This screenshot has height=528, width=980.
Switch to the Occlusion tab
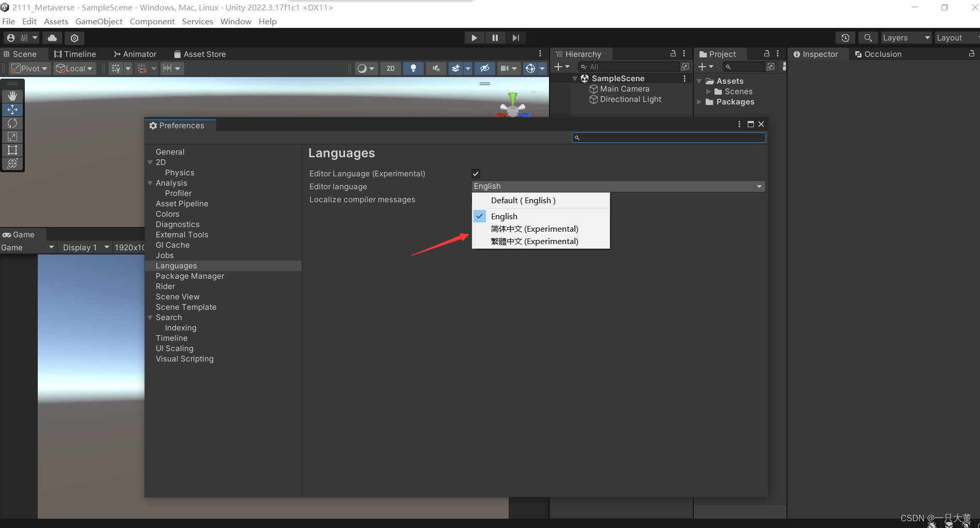pos(878,54)
